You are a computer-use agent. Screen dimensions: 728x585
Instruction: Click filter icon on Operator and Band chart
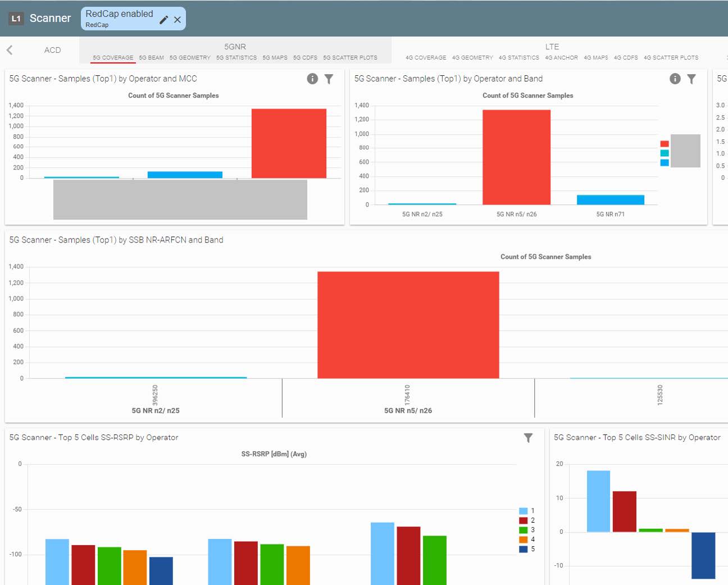pyautogui.click(x=691, y=79)
